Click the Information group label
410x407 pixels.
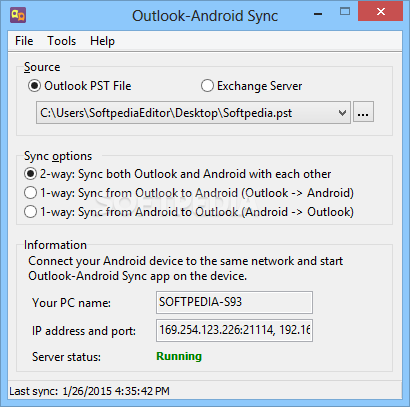click(55, 245)
